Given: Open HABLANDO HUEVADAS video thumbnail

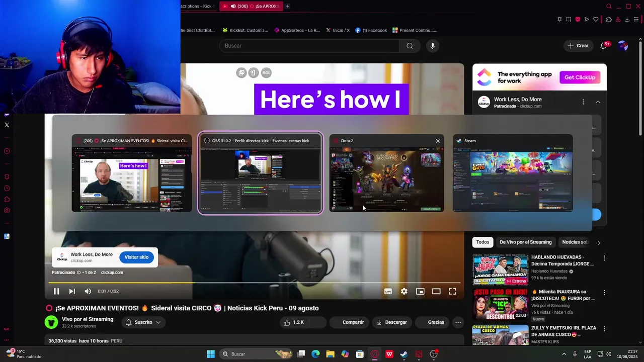Looking at the screenshot, I should [500, 270].
